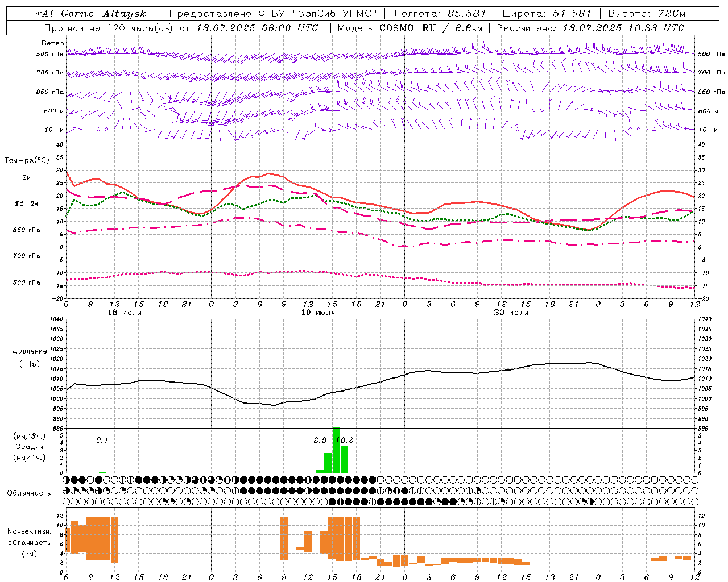Click the 500 м wind level label on left
Screen dimensions: 728x582
click(54, 111)
